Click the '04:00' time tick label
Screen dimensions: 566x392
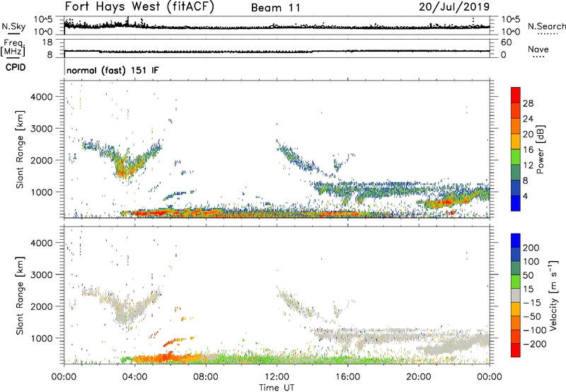click(x=134, y=377)
